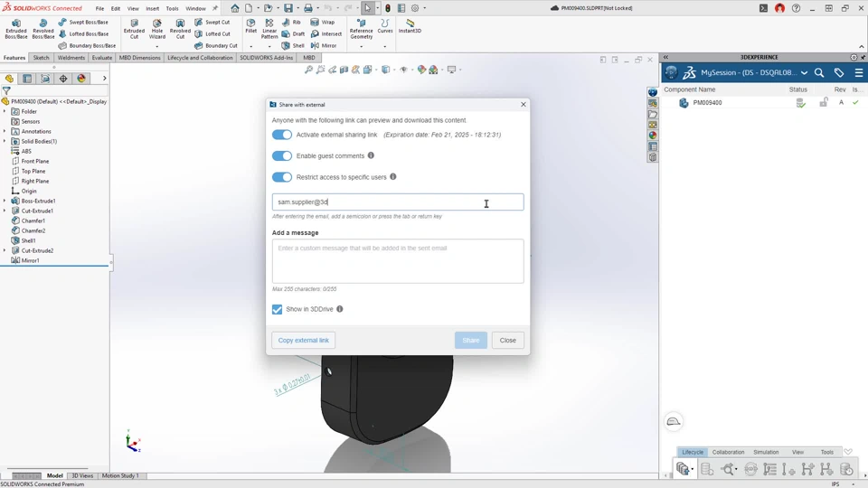Select the Shell tool in ribbon

coord(293,45)
